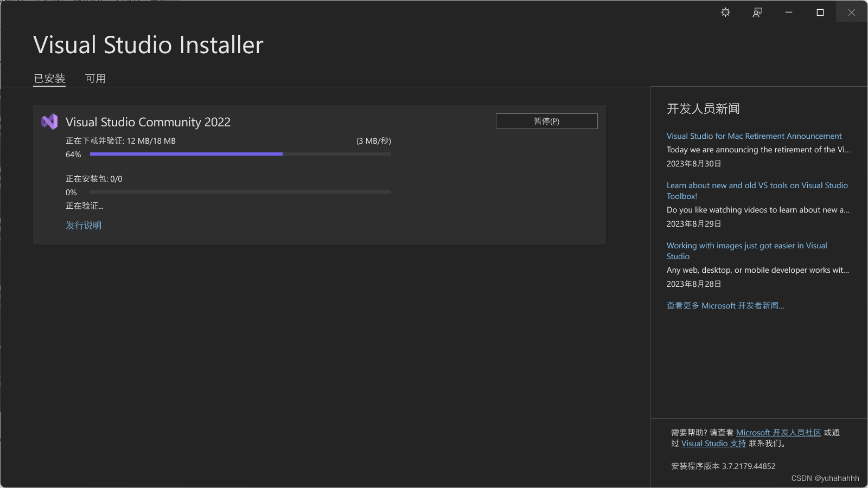Image resolution: width=868 pixels, height=488 pixels.
Task: Click the 2023年8月30日 date
Action: point(694,164)
